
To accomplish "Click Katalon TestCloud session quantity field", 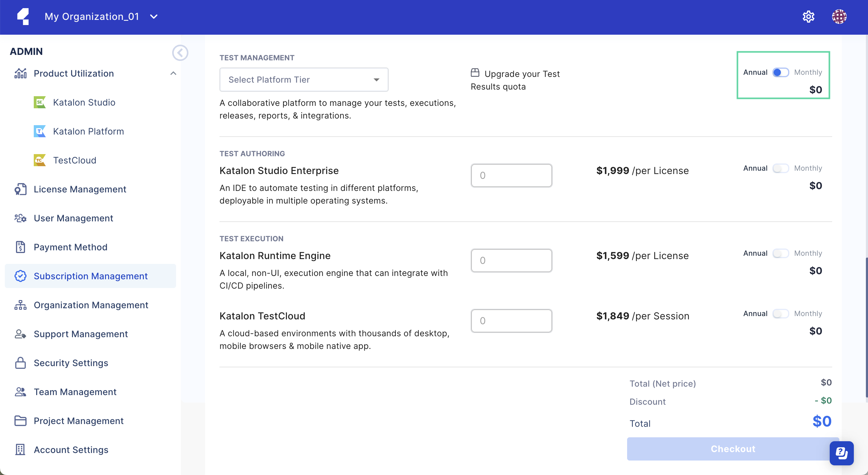I will click(x=511, y=321).
